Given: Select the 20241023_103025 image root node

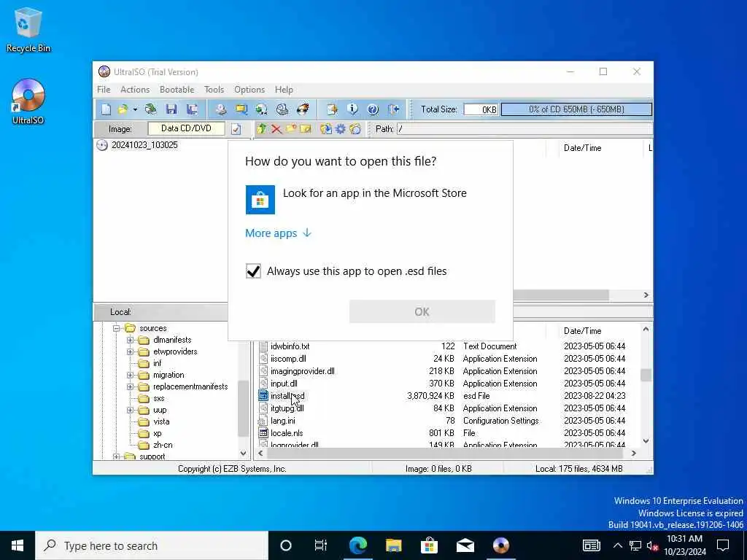Looking at the screenshot, I should pyautogui.click(x=144, y=145).
